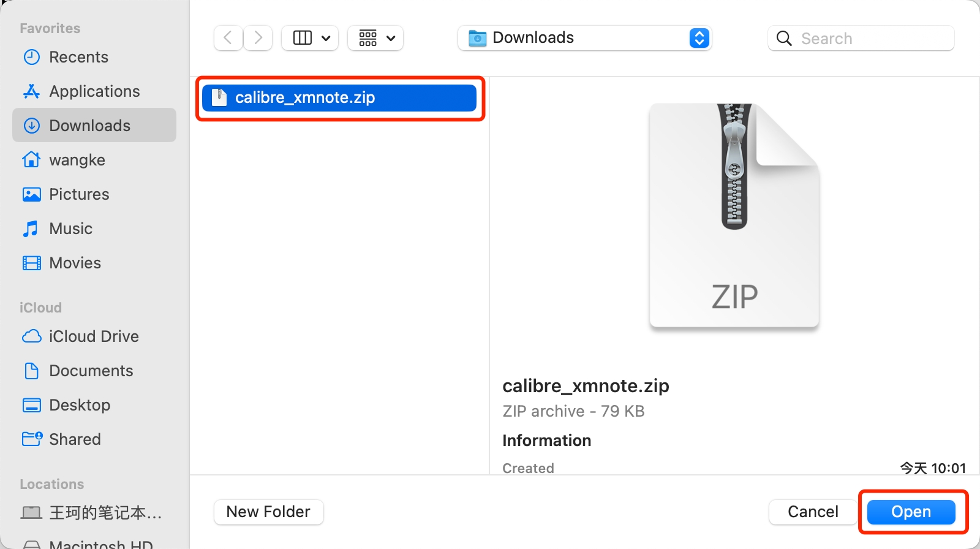Expand the Downloads location popup
The height and width of the screenshot is (549, 980).
tap(699, 38)
